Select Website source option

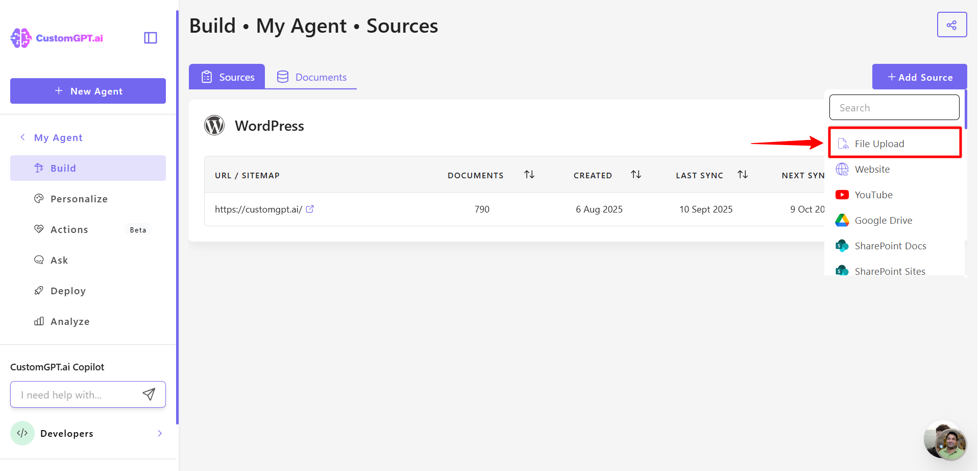tap(895, 169)
